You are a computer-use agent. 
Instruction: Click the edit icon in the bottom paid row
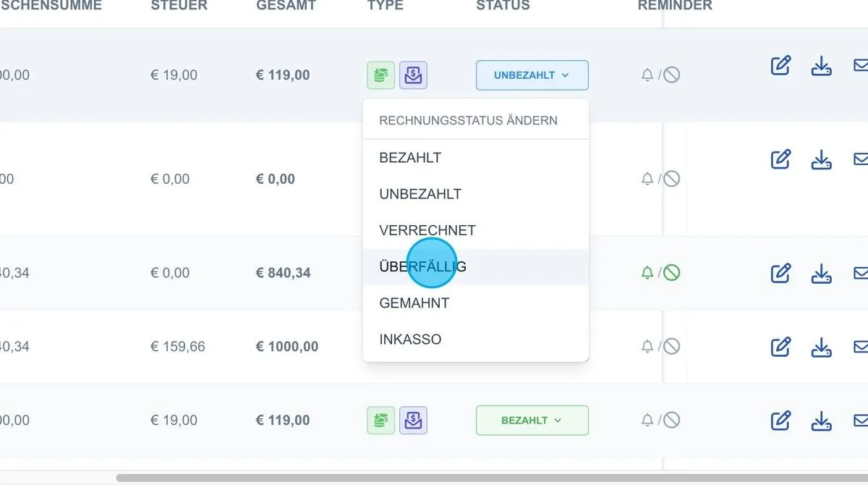[x=780, y=421]
